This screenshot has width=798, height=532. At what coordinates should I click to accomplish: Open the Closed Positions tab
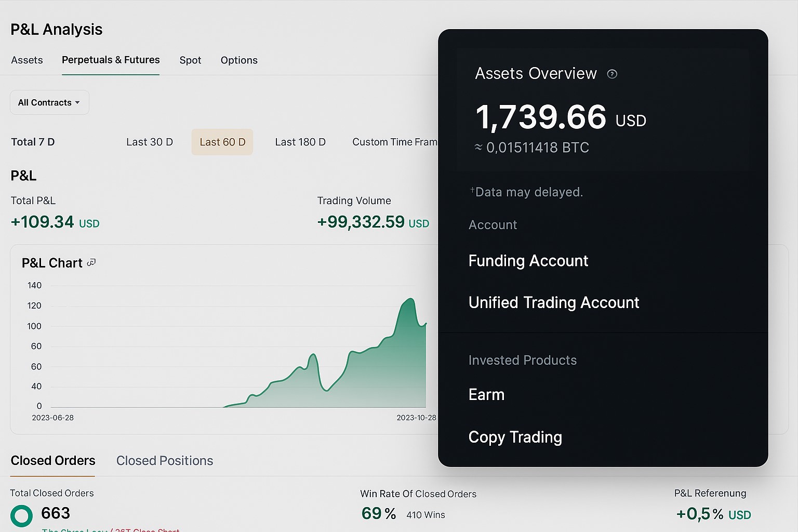[164, 461]
